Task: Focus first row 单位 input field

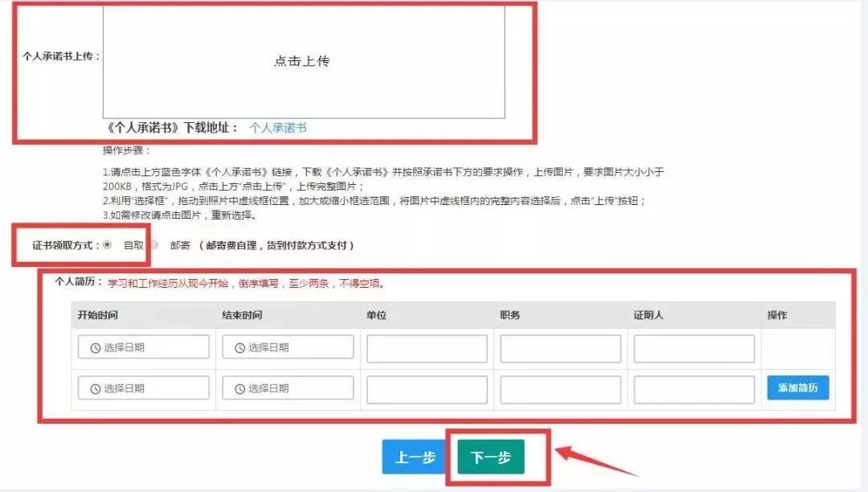Action: 427,349
